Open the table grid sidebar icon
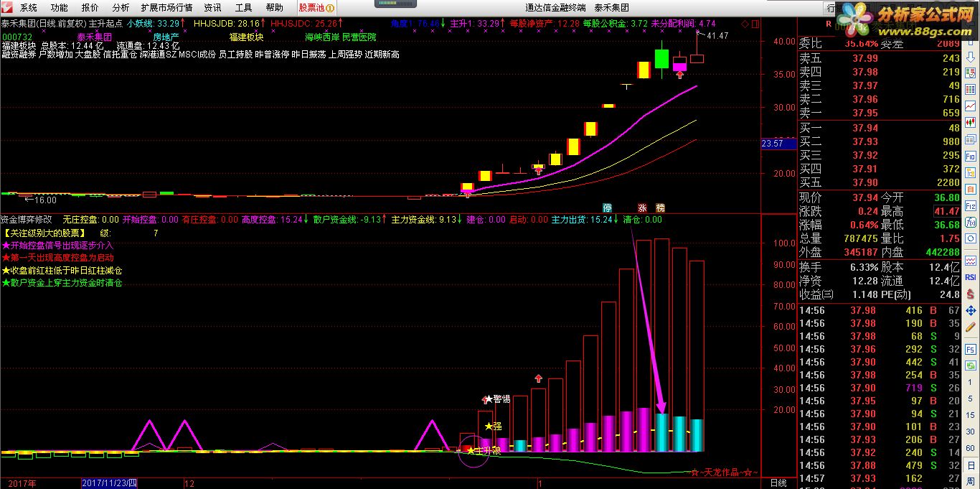 tap(971, 88)
